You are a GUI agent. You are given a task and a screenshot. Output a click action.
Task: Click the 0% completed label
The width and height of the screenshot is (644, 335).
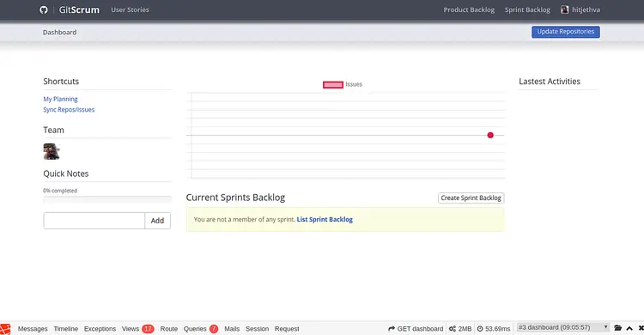tap(60, 191)
